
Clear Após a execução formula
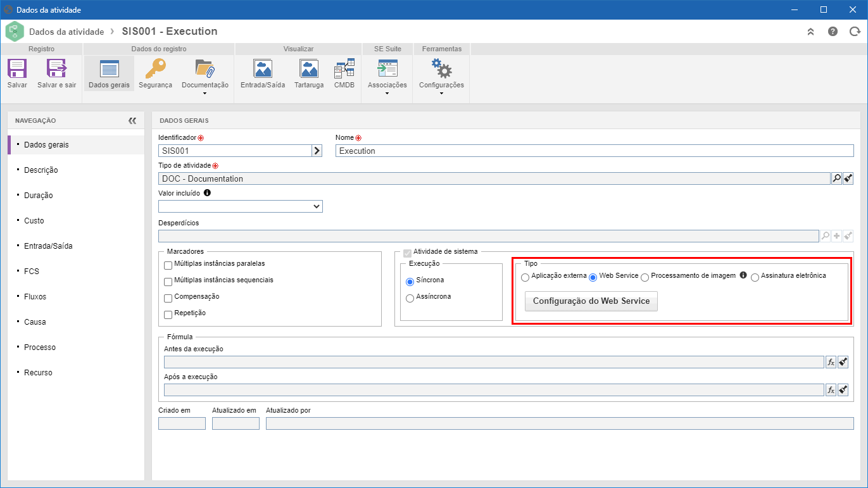(x=843, y=390)
